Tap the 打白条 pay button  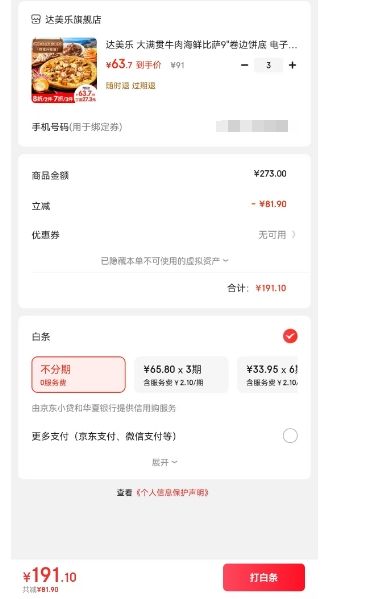pyautogui.click(x=264, y=577)
